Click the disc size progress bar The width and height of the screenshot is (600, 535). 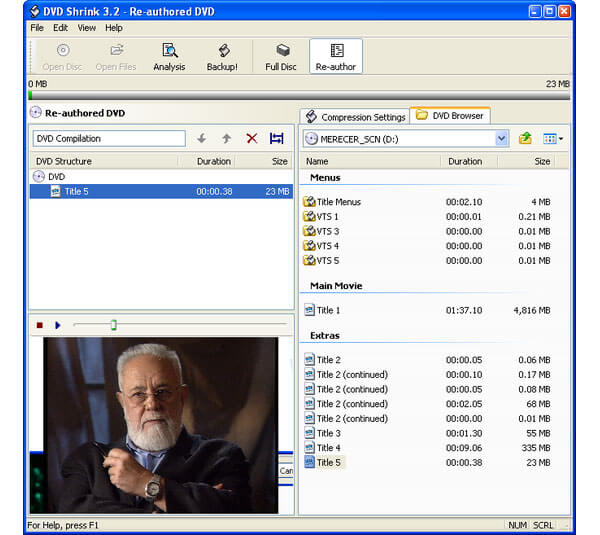299,95
